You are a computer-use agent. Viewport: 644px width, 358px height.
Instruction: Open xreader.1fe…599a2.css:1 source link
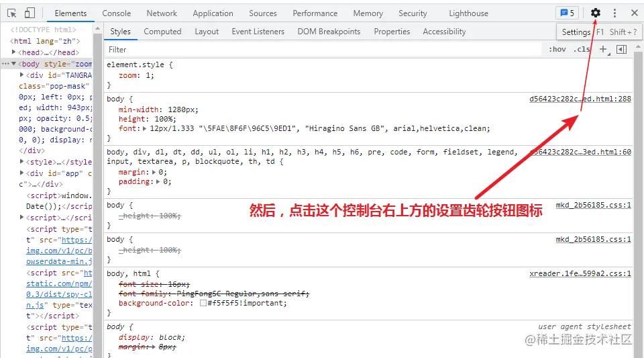pyautogui.click(x=580, y=273)
